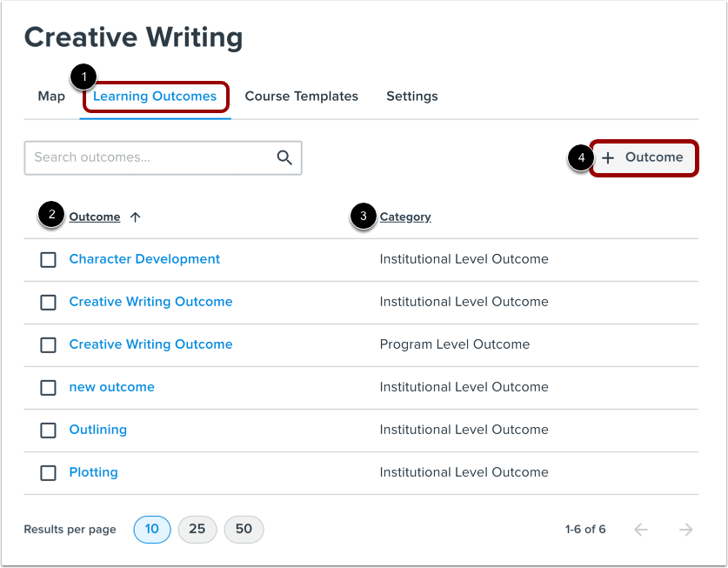Switch to the Map tab
This screenshot has width=728, height=568.
[50, 97]
